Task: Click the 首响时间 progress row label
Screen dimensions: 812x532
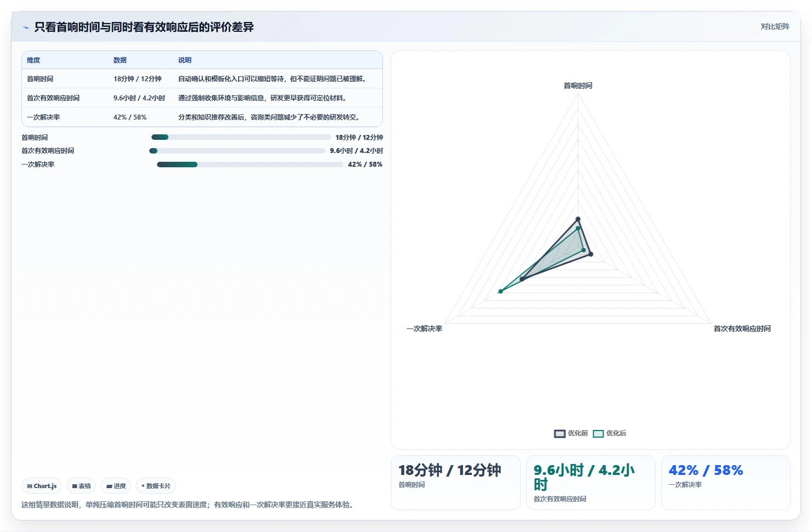Action: (35, 138)
